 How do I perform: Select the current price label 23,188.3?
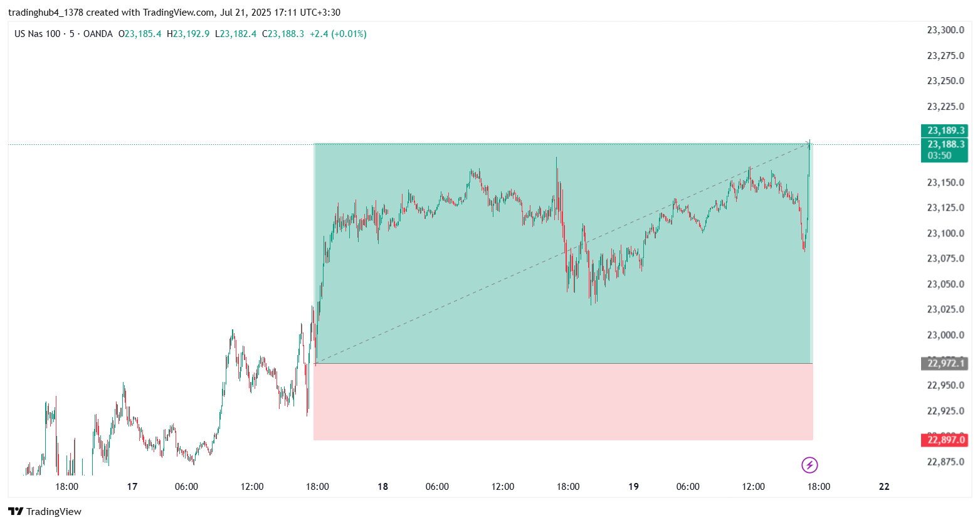tap(945, 144)
